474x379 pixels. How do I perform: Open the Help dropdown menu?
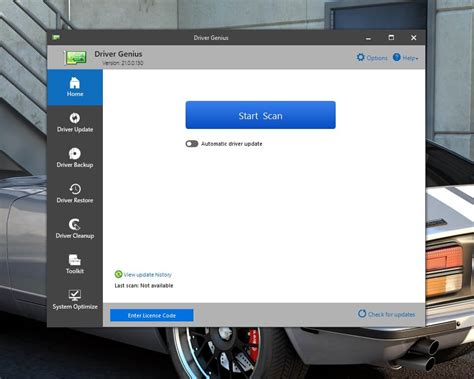(x=405, y=58)
